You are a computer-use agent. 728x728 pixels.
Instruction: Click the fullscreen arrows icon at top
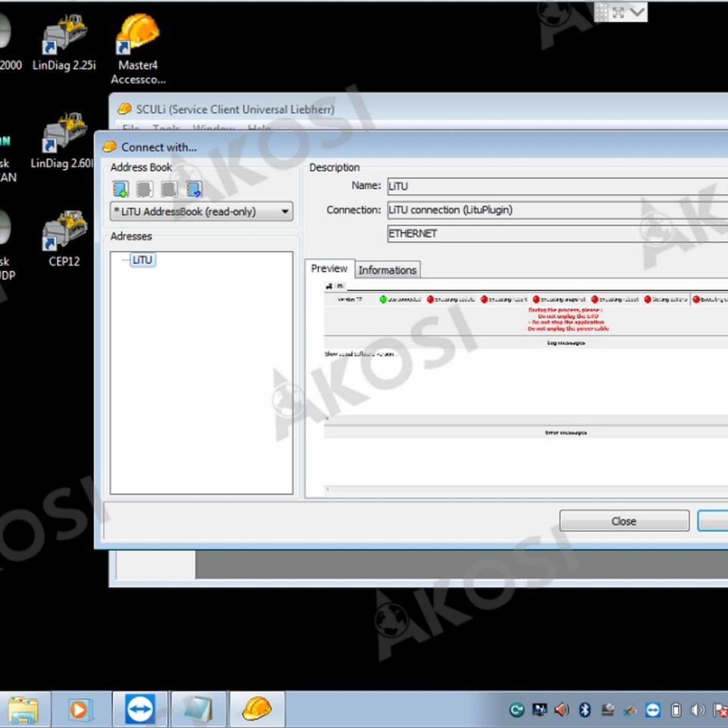point(619,12)
